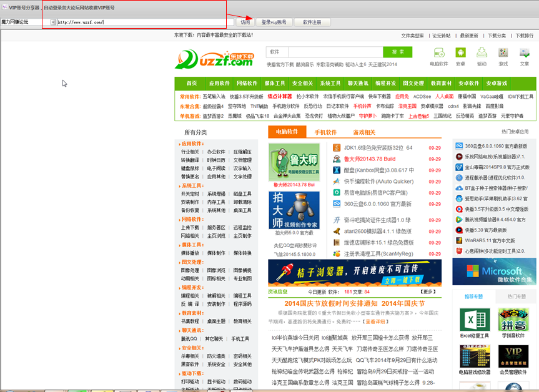Select the 推荐专题 tab
Viewport: 539px width, 392px height.
tap(473, 296)
